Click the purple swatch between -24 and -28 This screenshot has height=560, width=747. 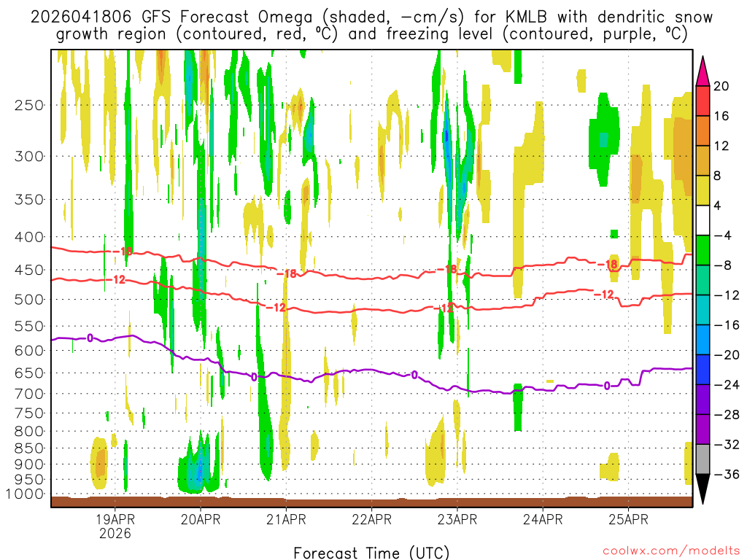point(703,400)
